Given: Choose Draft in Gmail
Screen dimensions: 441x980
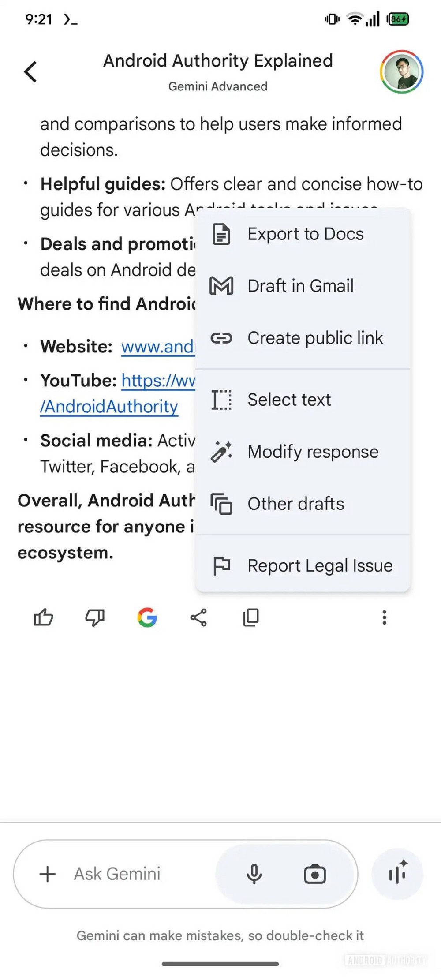Looking at the screenshot, I should click(x=300, y=286).
